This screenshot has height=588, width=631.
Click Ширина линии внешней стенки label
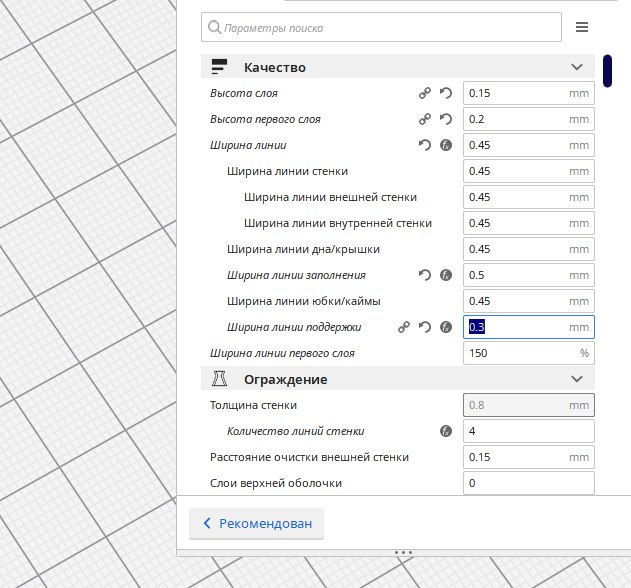pyautogui.click(x=330, y=197)
